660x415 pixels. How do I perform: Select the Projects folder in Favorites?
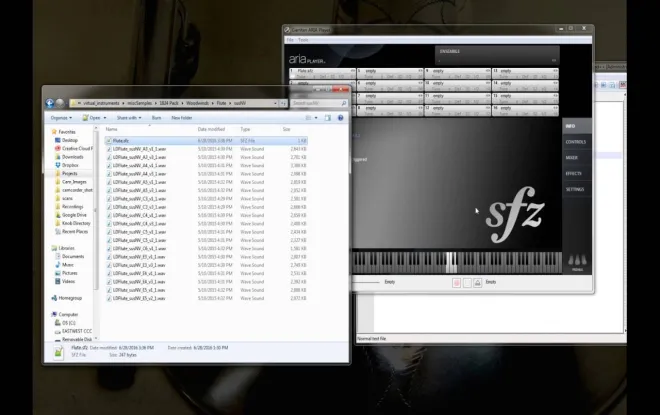69,173
